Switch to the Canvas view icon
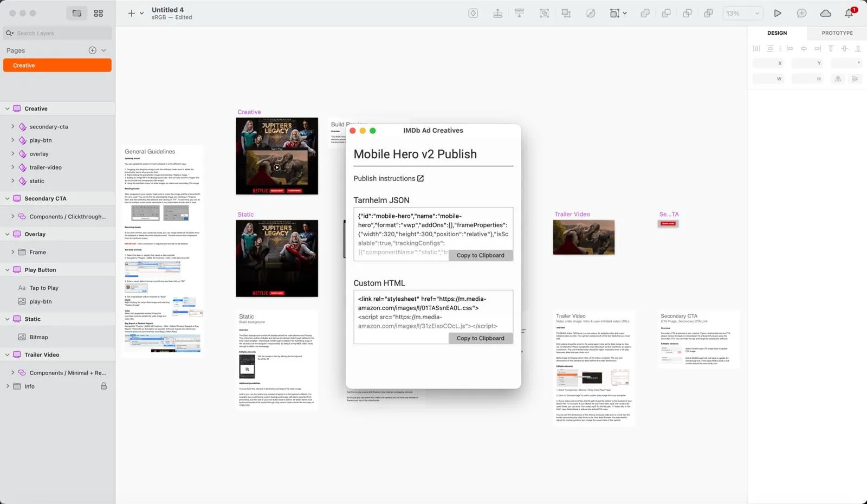This screenshot has height=504, width=867. click(x=77, y=13)
